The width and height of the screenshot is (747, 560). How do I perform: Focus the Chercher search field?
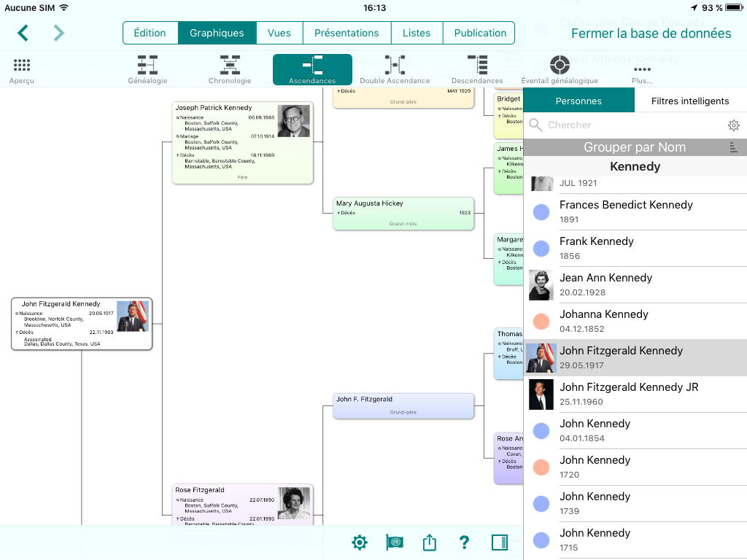pyautogui.click(x=635, y=125)
